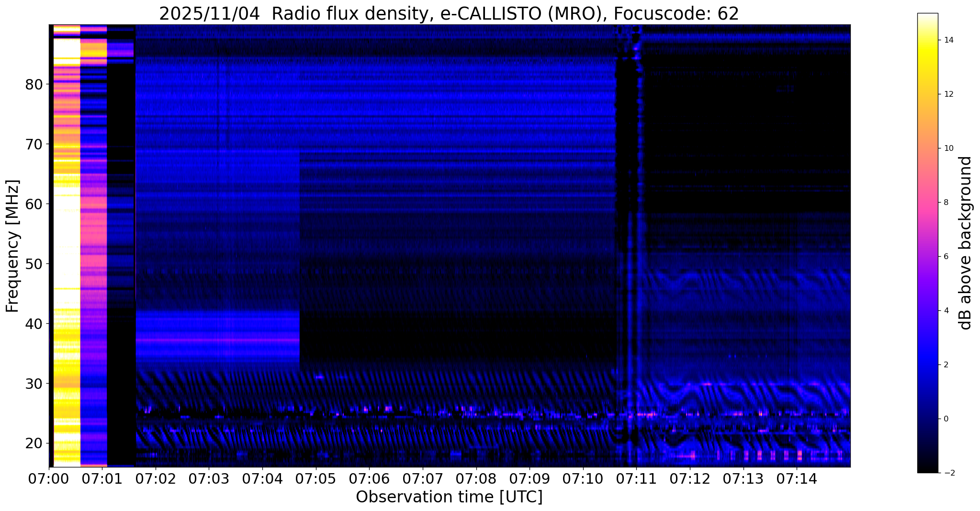Click the 30 MHz frequency tick label
Viewport: 980px width, 511px height.
point(34,384)
